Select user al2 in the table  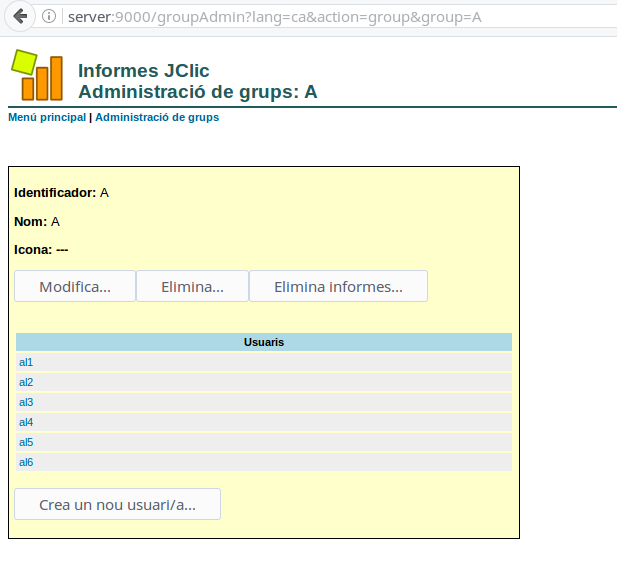point(26,382)
